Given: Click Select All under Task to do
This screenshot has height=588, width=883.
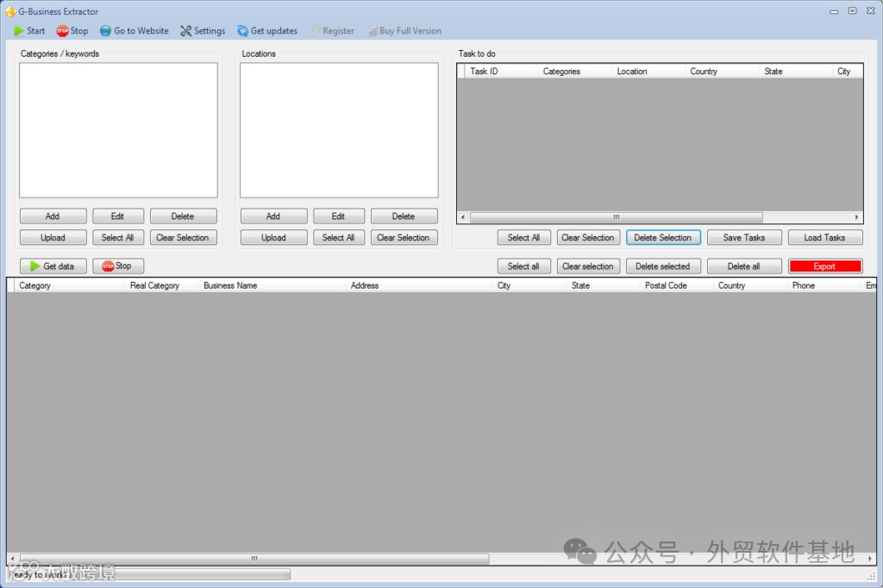Looking at the screenshot, I should [523, 238].
